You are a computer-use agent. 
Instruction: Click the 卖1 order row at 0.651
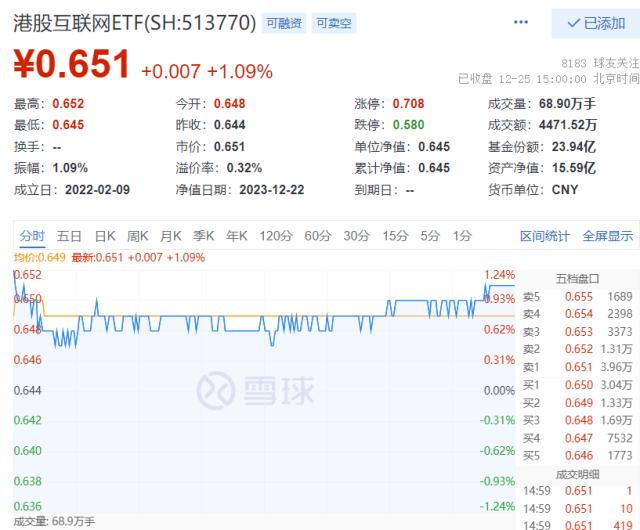point(577,367)
